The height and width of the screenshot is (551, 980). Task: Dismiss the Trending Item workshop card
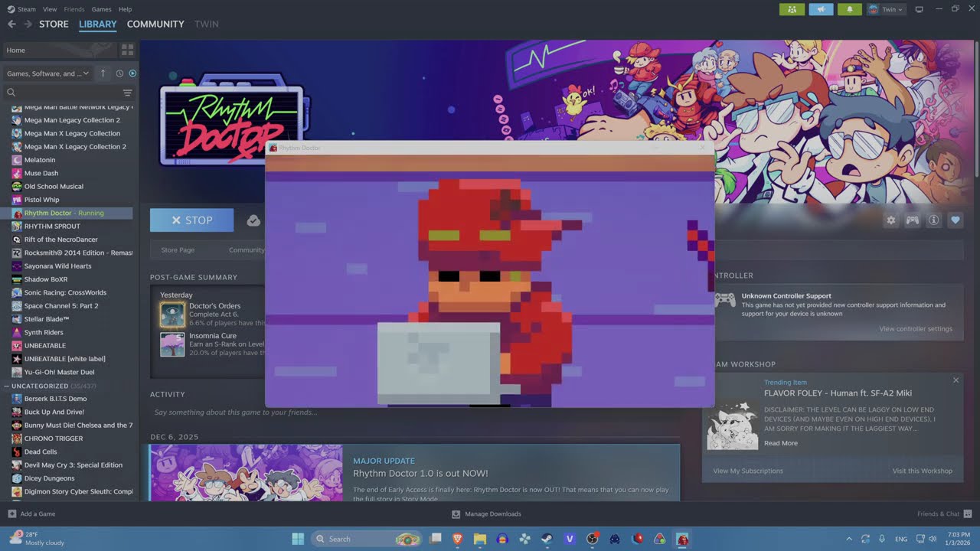pos(955,380)
